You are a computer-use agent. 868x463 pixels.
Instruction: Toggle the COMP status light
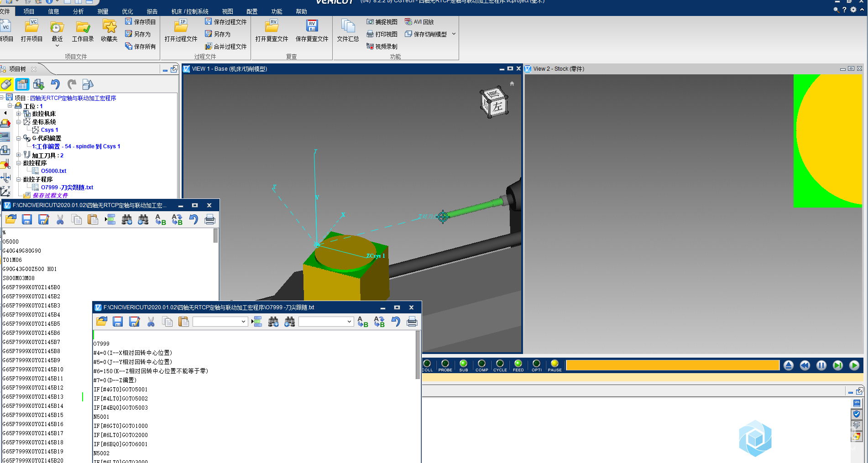point(481,365)
